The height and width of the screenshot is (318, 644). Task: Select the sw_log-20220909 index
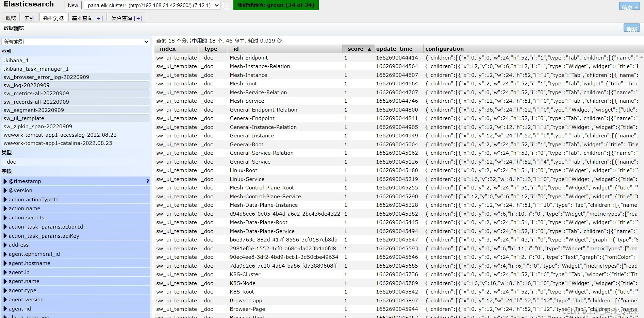coord(76,85)
